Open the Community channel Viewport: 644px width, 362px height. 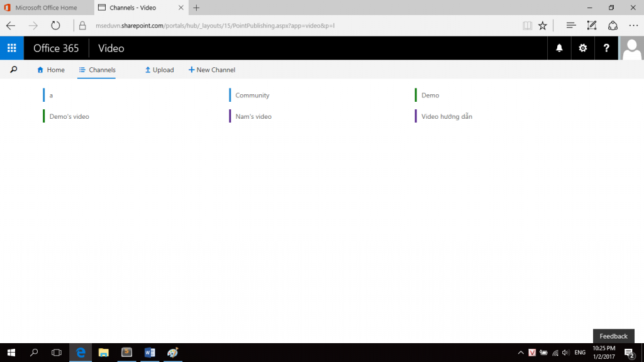tap(252, 96)
